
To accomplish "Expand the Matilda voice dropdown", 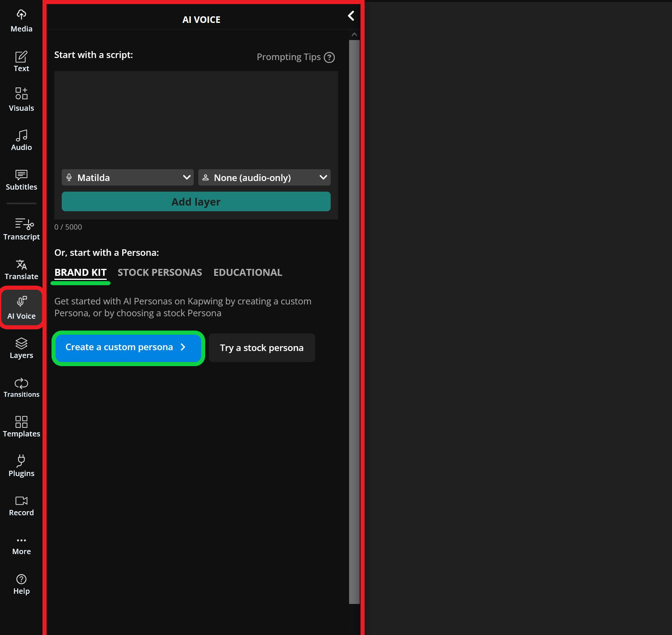I will [x=128, y=177].
